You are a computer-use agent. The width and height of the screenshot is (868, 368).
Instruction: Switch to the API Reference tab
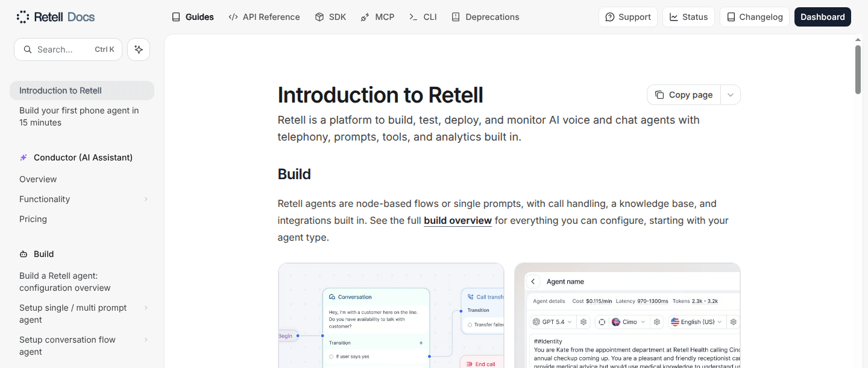pos(264,17)
